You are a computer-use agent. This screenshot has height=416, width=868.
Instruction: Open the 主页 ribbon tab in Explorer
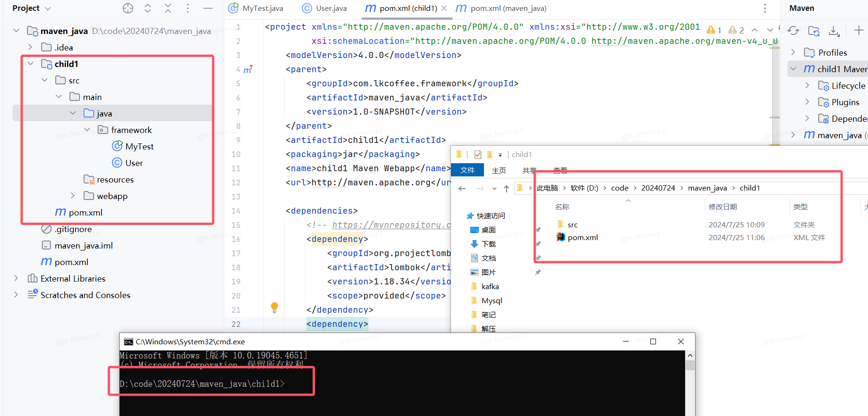(499, 170)
